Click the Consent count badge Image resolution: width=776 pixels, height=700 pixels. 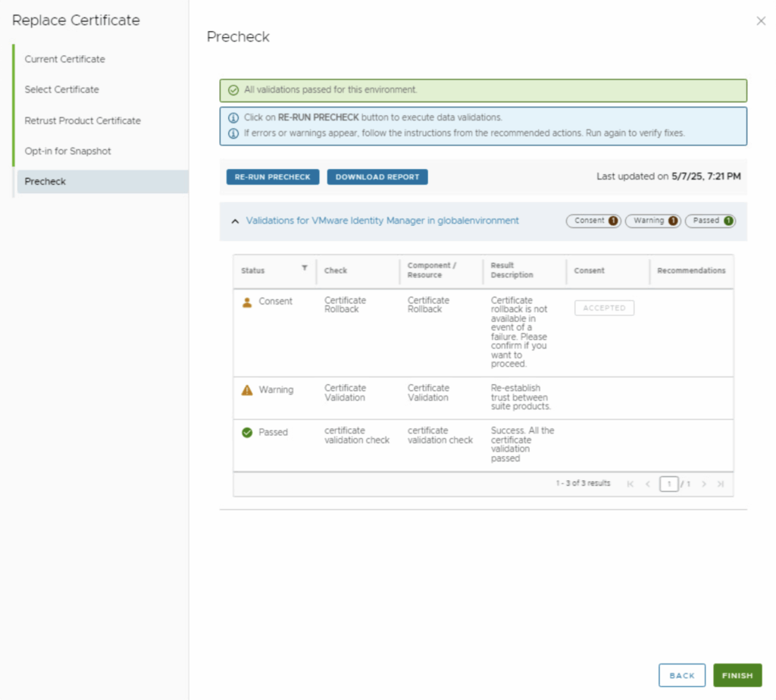pyautogui.click(x=593, y=221)
